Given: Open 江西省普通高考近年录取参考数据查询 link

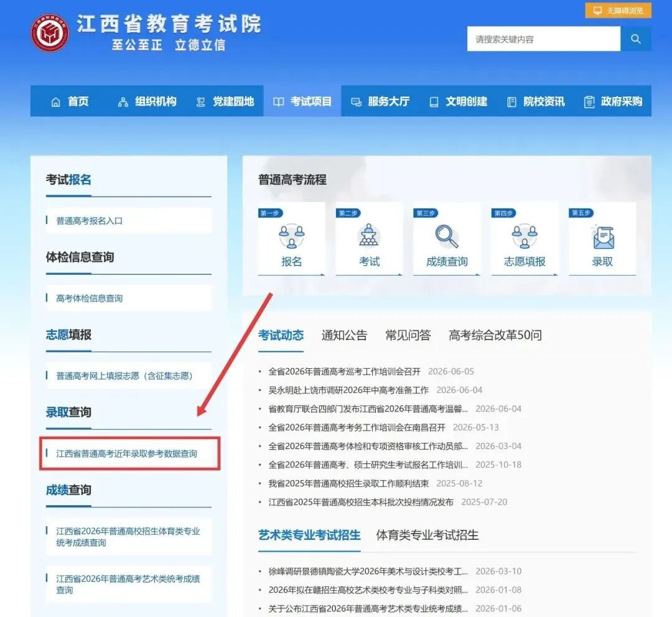Looking at the screenshot, I should click(129, 453).
